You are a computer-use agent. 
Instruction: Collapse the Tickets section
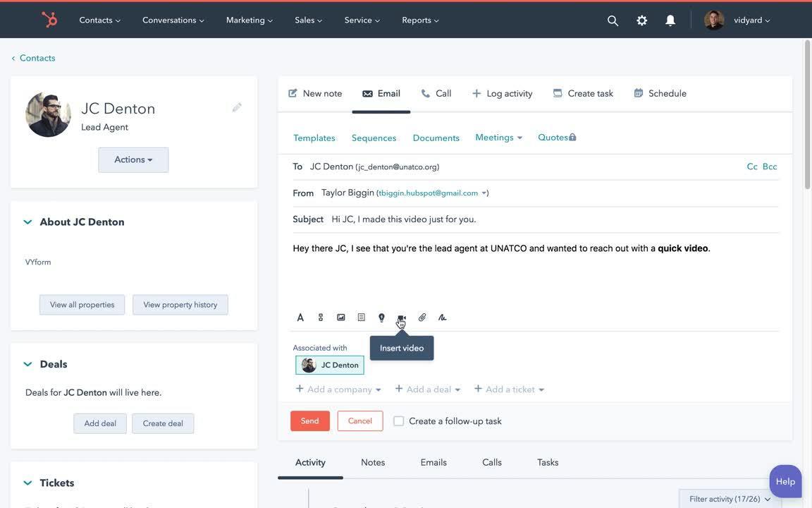tap(27, 483)
